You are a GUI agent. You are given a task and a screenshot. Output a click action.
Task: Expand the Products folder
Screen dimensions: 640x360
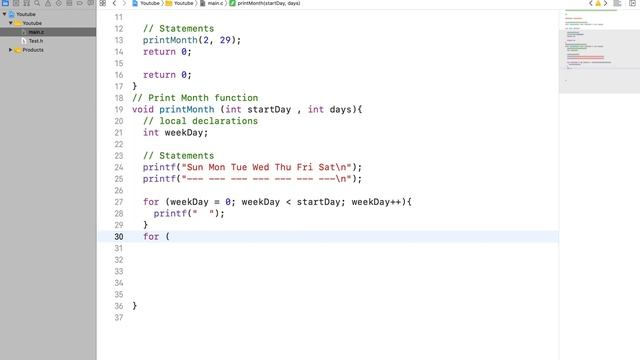tap(11, 50)
